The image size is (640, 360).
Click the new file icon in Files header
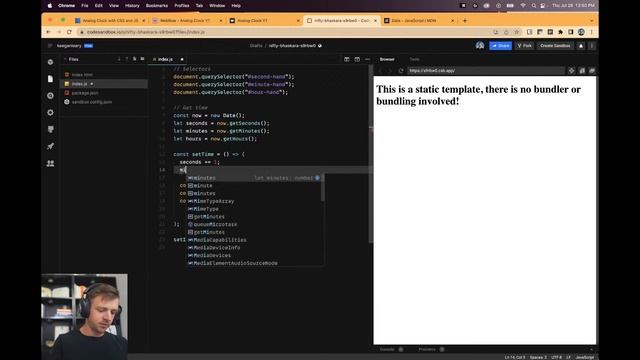[134, 59]
